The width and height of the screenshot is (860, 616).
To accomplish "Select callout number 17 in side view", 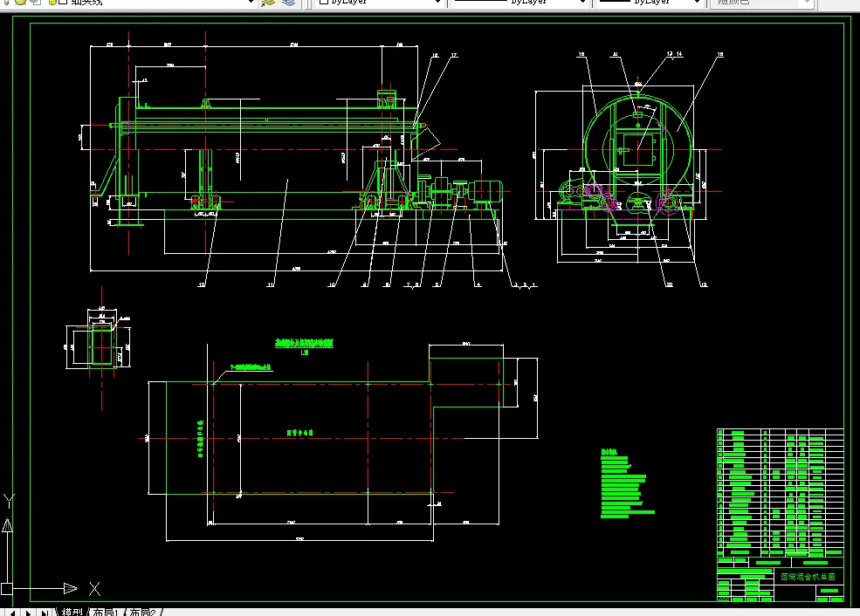I will pyautogui.click(x=454, y=55).
